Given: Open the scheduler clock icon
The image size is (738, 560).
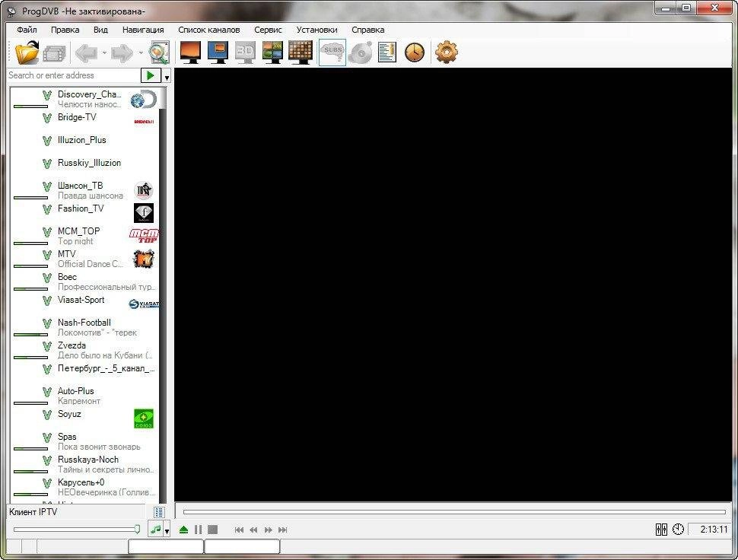Looking at the screenshot, I should [414, 52].
